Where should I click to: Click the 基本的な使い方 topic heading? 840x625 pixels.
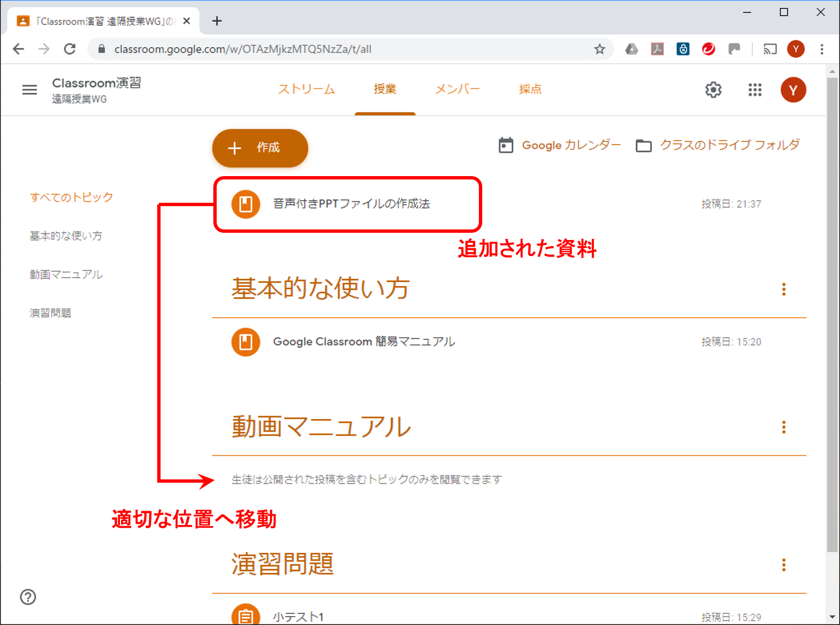coord(321,288)
